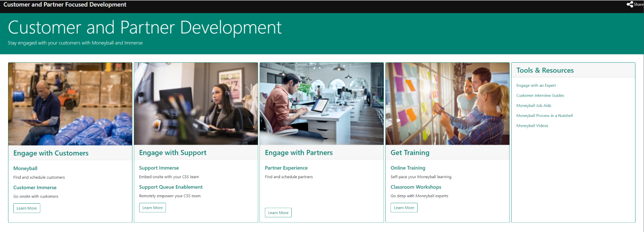Click Learn More under Engage with Partners
The width and height of the screenshot is (644, 232).
(278, 213)
